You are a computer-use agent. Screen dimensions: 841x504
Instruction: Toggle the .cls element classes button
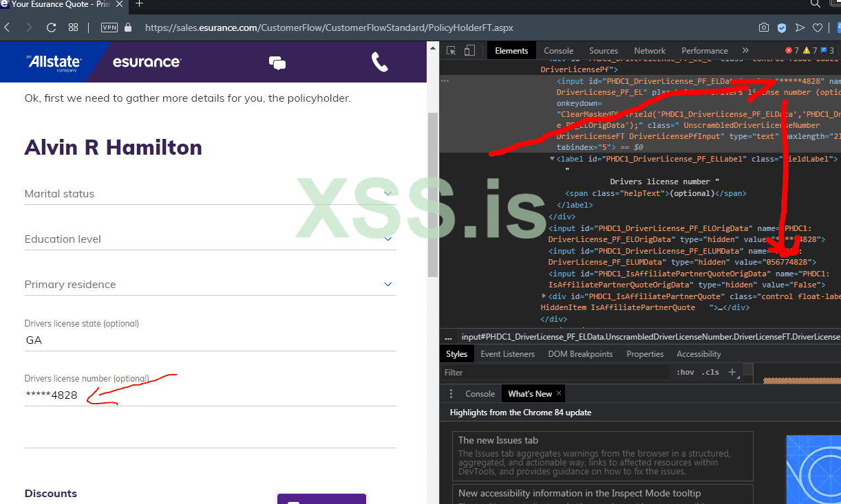point(711,373)
